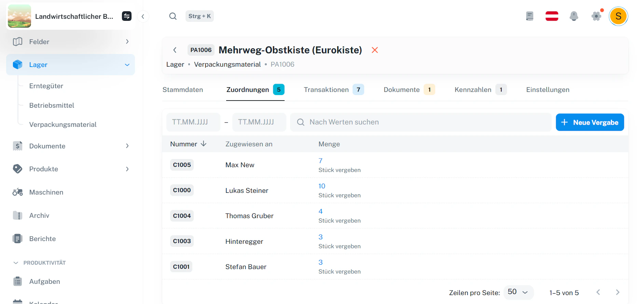Switch to the Stammdaten tab

(x=183, y=90)
